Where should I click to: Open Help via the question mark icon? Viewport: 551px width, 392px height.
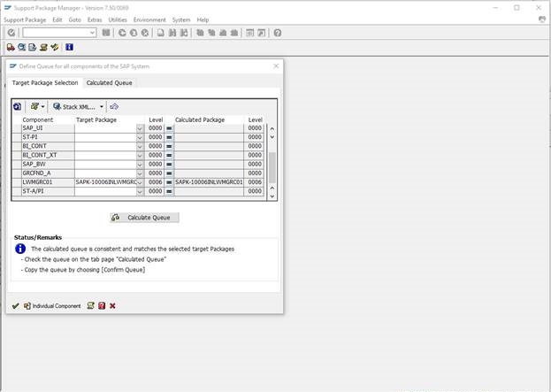pyautogui.click(x=277, y=33)
